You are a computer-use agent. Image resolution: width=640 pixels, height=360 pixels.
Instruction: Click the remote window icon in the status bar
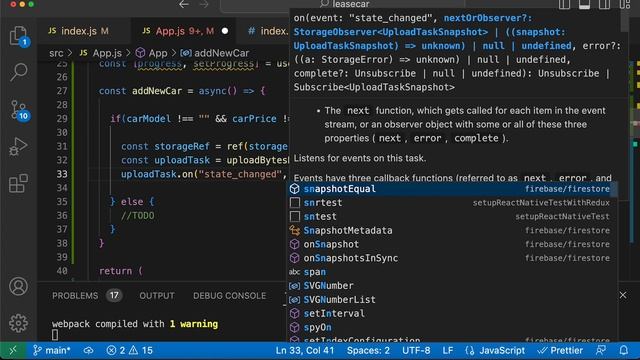(x=13, y=350)
